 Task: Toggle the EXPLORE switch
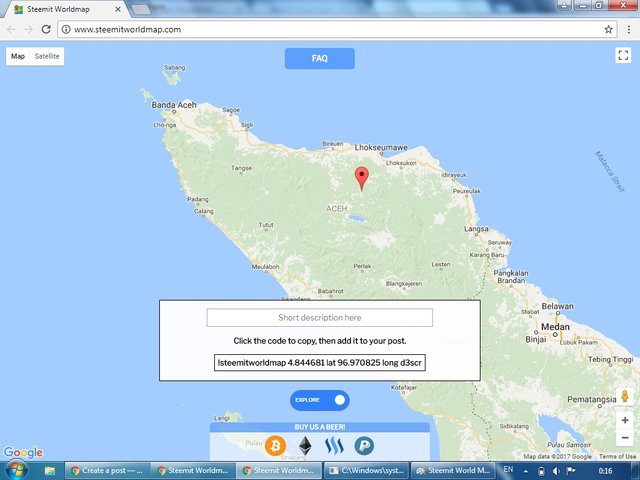coord(320,400)
